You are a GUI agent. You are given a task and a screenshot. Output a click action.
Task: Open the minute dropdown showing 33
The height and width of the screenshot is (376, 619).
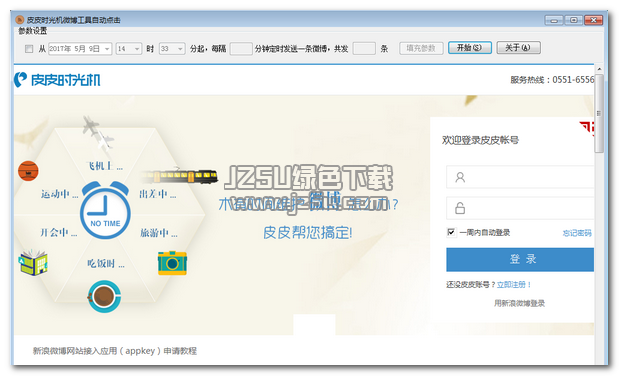[172, 49]
